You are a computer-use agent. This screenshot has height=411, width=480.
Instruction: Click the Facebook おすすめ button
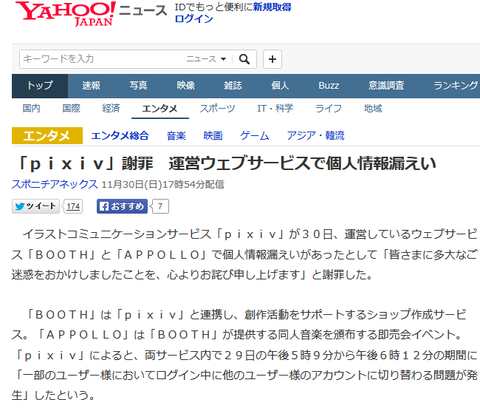coord(122,206)
